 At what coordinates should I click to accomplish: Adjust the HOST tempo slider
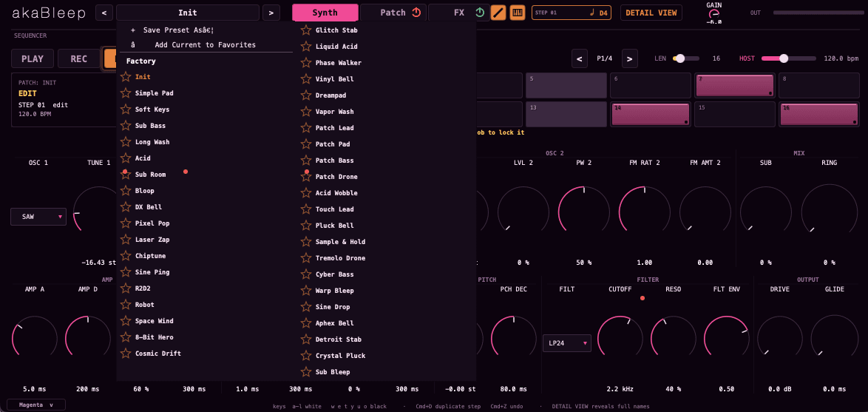[x=789, y=58]
